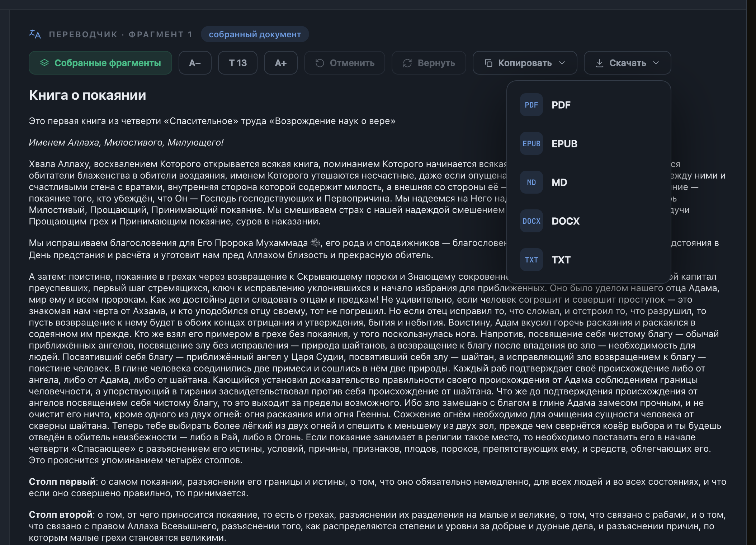Toggle the Собранные фрагменты view button

pos(100,63)
